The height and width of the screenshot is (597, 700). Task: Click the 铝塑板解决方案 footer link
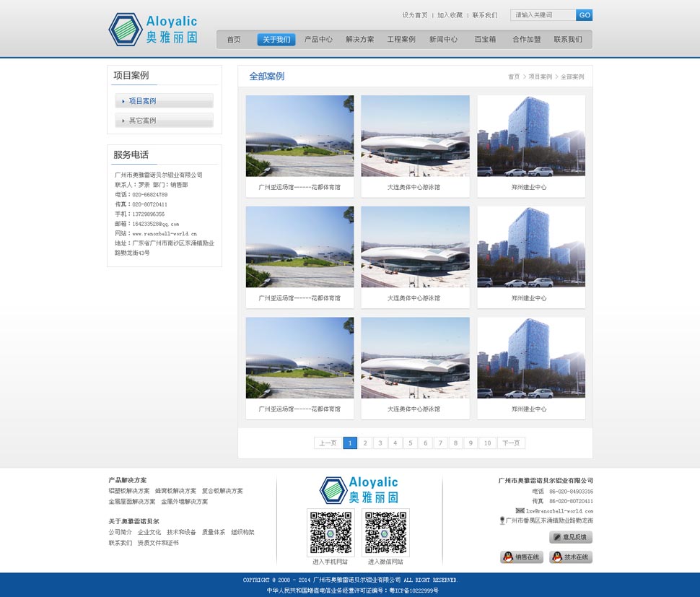click(129, 491)
